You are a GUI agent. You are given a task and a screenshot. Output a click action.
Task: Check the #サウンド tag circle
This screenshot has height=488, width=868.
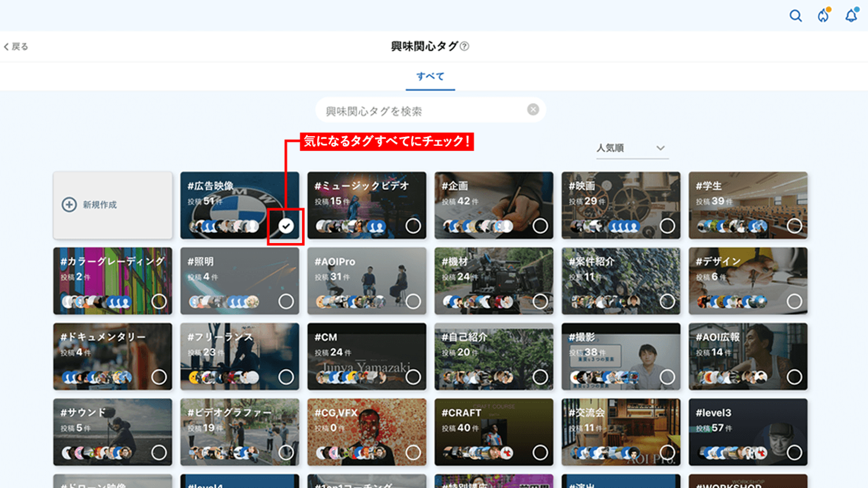coord(159,452)
